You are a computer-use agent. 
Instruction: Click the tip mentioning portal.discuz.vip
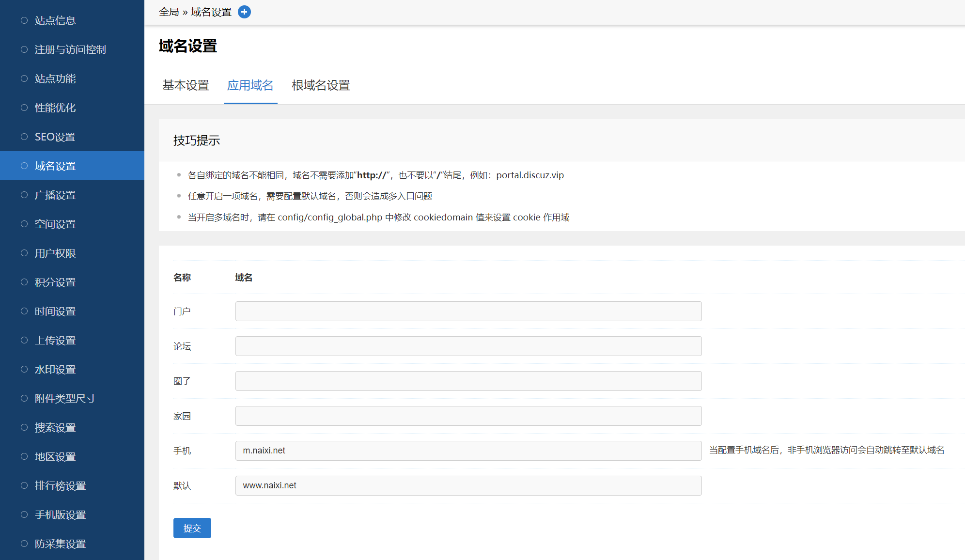click(x=376, y=175)
